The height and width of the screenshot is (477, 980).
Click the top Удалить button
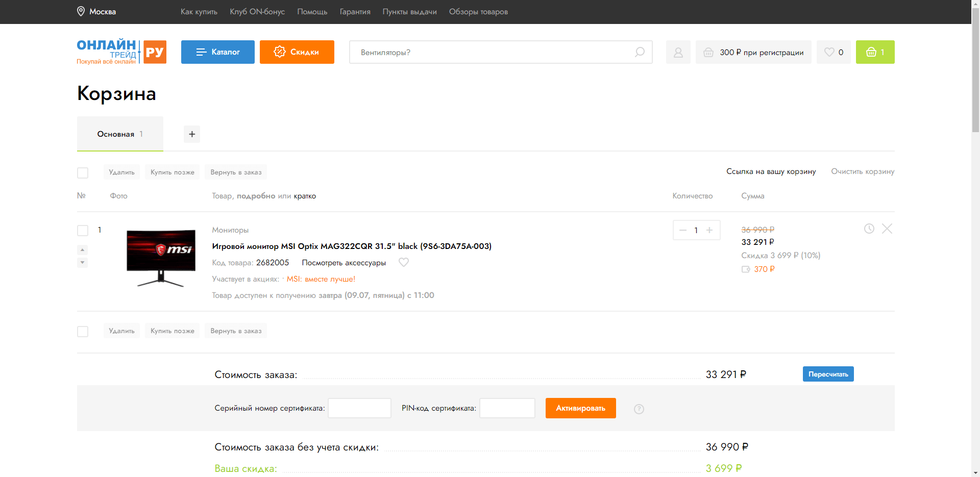(x=121, y=172)
